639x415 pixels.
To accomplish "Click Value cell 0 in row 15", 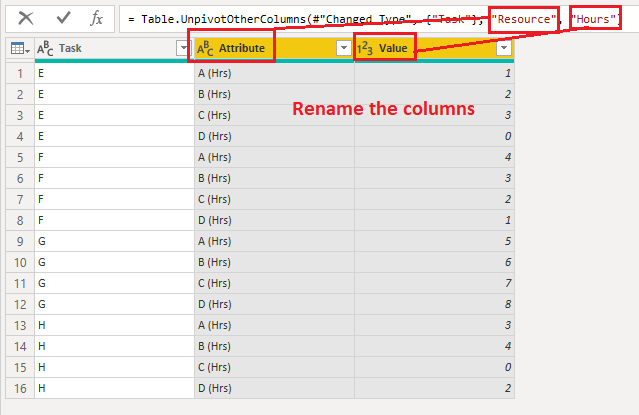I will 434,367.
